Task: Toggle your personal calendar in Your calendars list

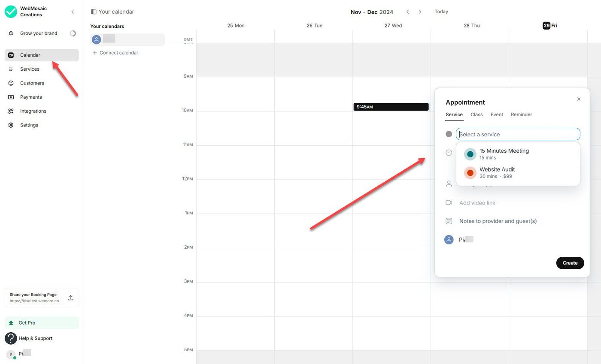Action: point(127,39)
